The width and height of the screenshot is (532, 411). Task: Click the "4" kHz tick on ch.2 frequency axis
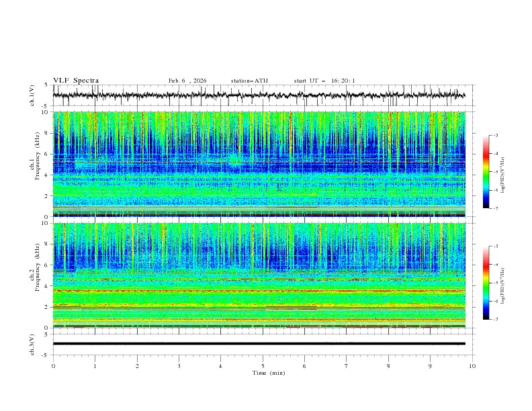coord(48,286)
